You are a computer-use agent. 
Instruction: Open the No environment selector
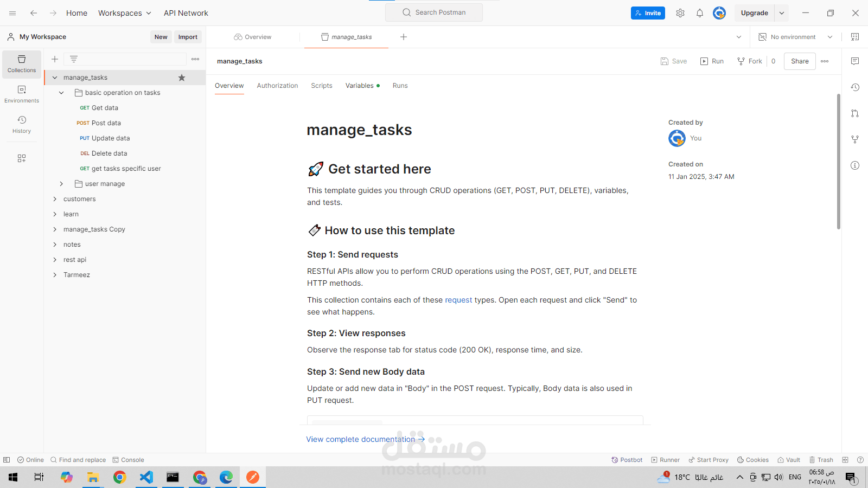click(x=795, y=37)
